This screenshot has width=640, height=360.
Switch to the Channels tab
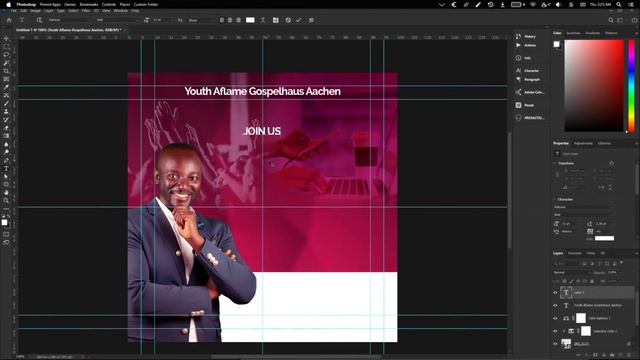coord(575,253)
